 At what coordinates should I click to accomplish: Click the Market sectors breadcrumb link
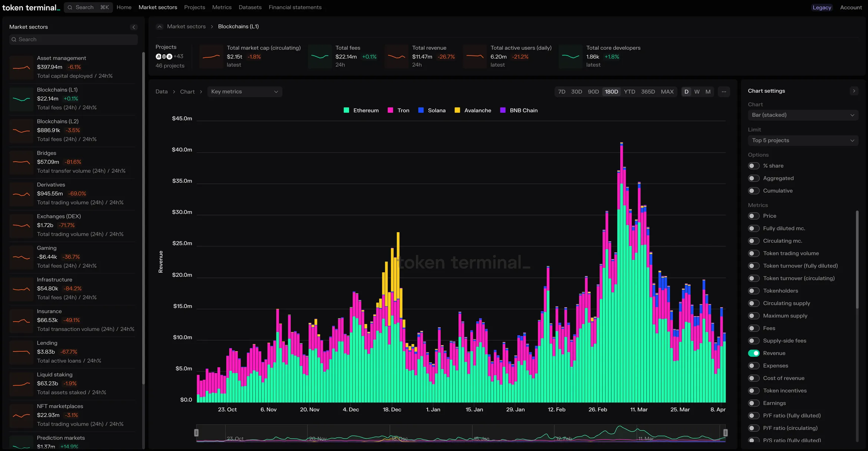point(186,27)
